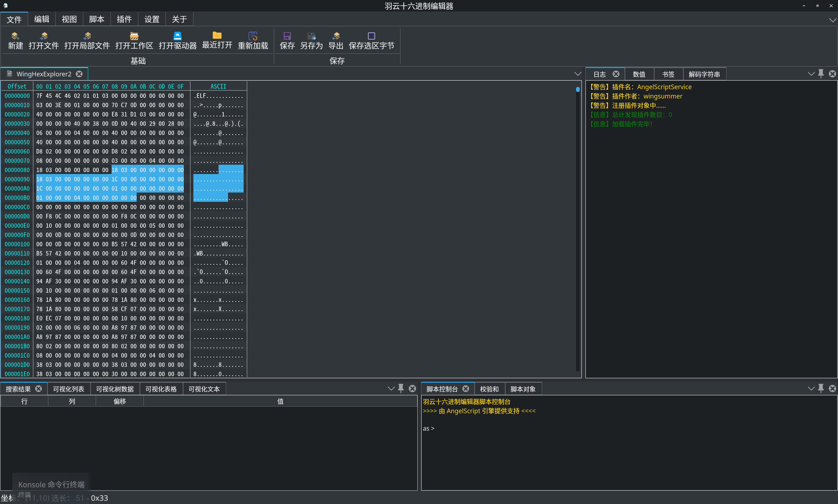
Task: Switch to the 可视化文本 tab
Action: point(204,389)
